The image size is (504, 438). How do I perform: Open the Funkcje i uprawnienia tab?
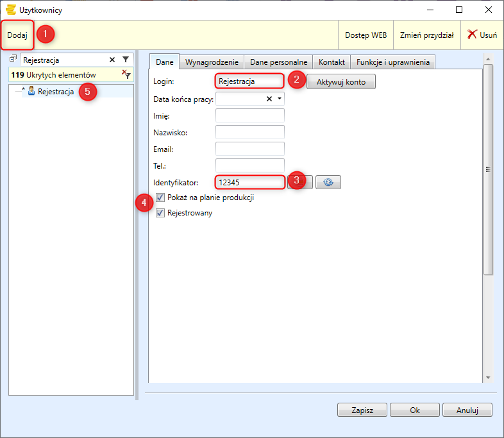[394, 62]
